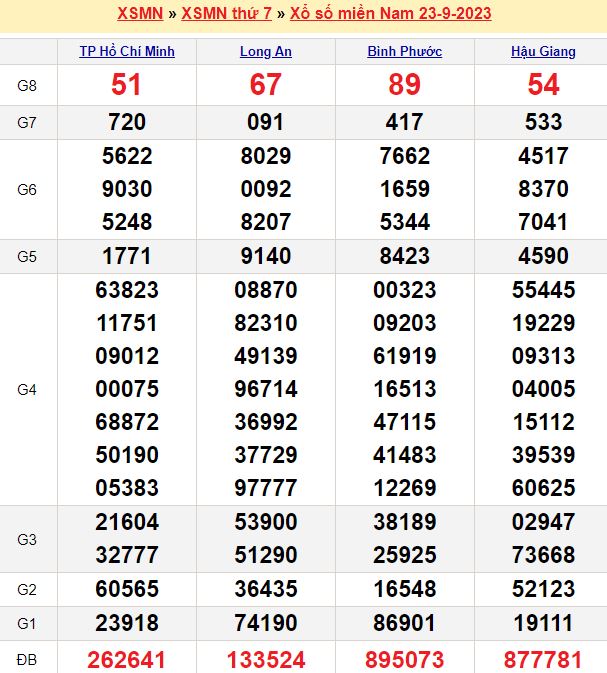
Task: Open the Hậu Giang province link
Action: coord(544,52)
